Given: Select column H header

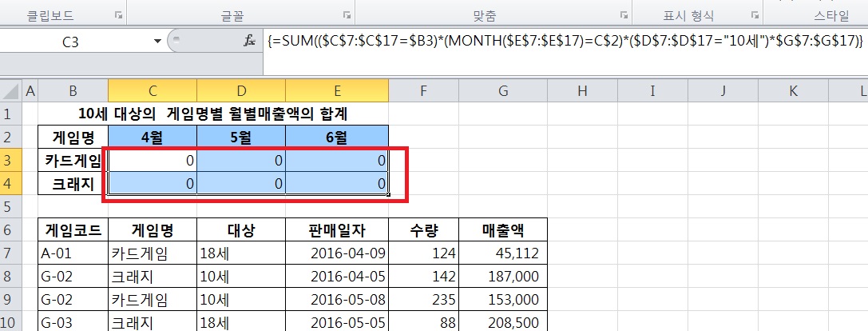Looking at the screenshot, I should (580, 92).
